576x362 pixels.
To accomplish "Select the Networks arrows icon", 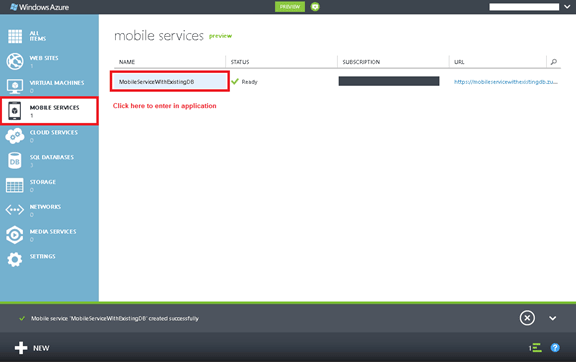I will pos(15,210).
